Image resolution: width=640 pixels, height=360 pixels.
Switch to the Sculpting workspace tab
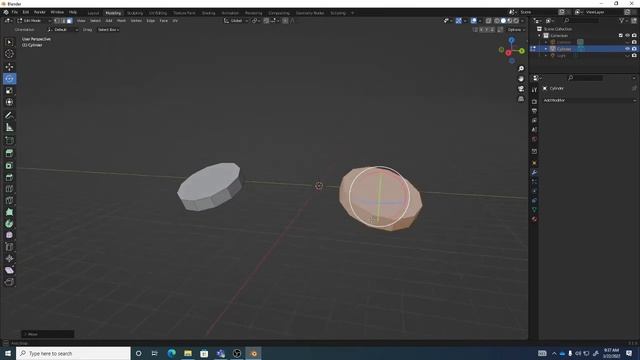135,13
